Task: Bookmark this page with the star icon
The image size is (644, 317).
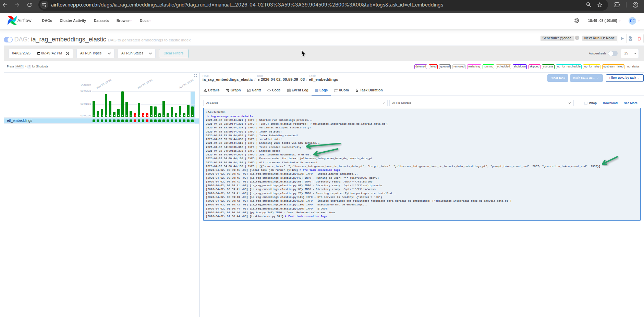Action: pyautogui.click(x=600, y=5)
